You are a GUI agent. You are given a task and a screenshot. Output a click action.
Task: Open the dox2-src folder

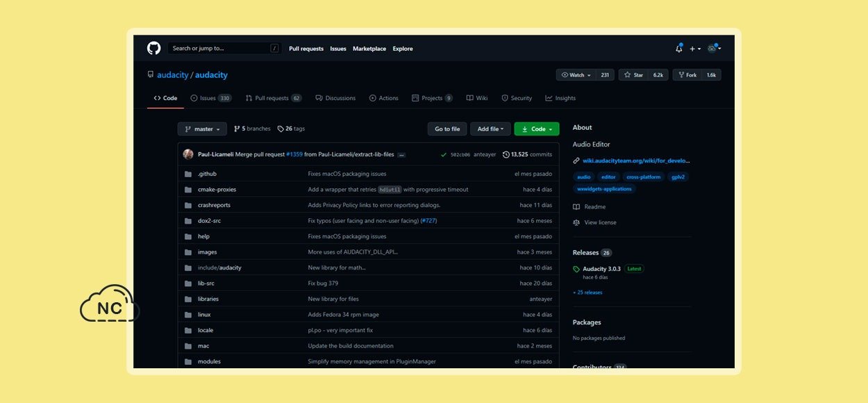click(209, 220)
